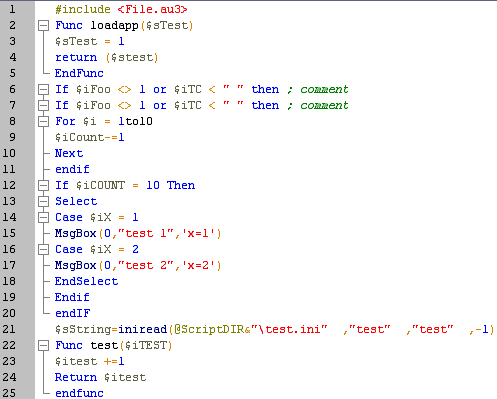Collapse the For $i loop fold
Viewport: 497px width, 399px height.
click(43, 122)
